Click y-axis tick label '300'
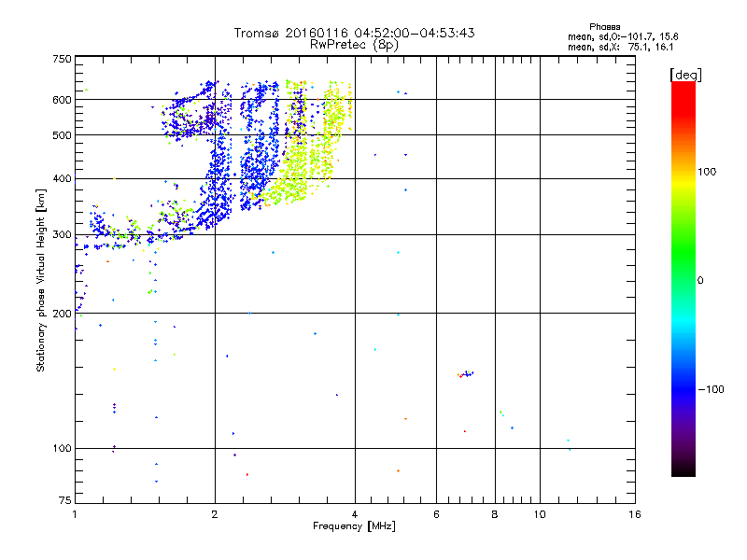Image resolution: width=747 pixels, height=560 pixels. (62, 234)
